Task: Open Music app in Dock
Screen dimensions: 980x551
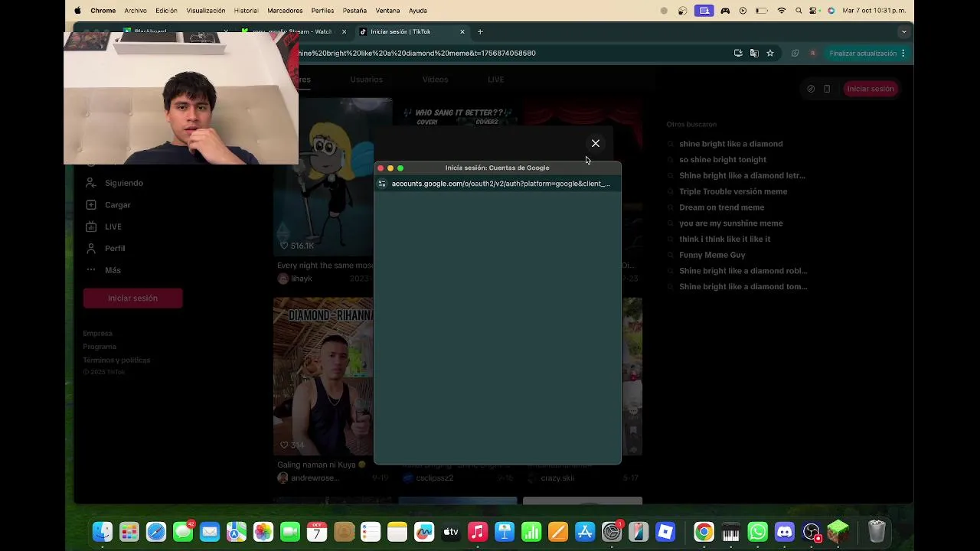Action: 478,531
